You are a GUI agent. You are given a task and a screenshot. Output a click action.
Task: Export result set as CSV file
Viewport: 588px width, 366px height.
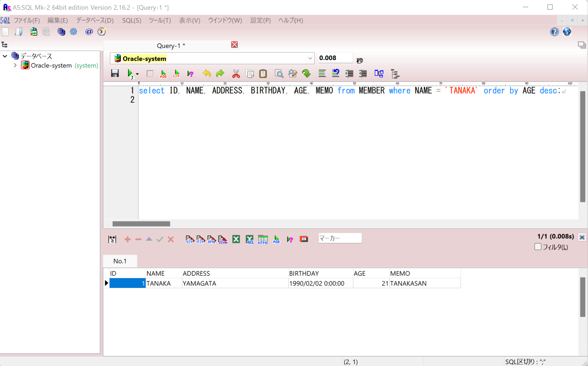(x=189, y=239)
